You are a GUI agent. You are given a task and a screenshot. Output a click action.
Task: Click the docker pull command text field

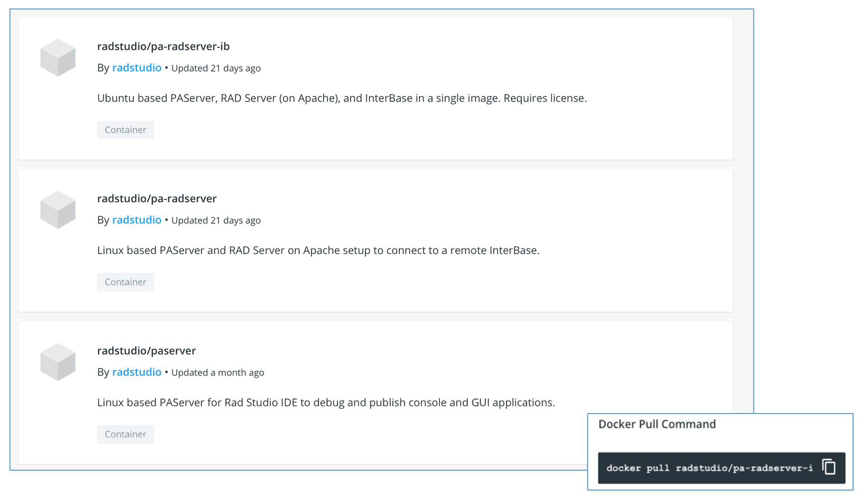tap(709, 468)
